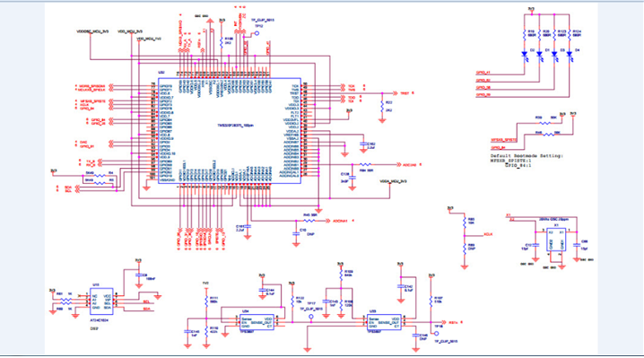
Task: Click the R187 resistor symbol
Action: point(431,301)
